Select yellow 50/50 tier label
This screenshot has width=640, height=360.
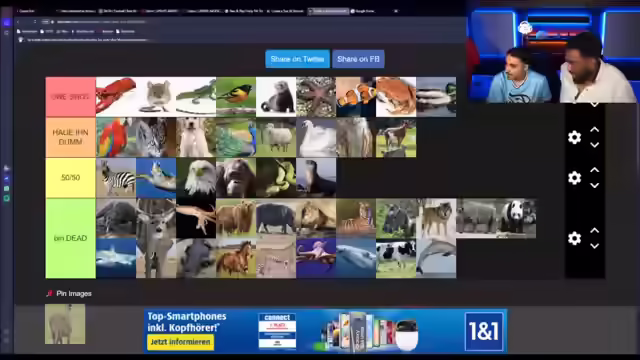point(71,178)
